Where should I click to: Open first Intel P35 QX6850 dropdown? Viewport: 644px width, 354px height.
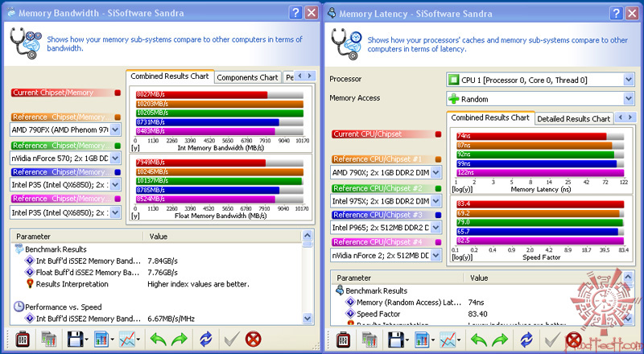tap(115, 185)
